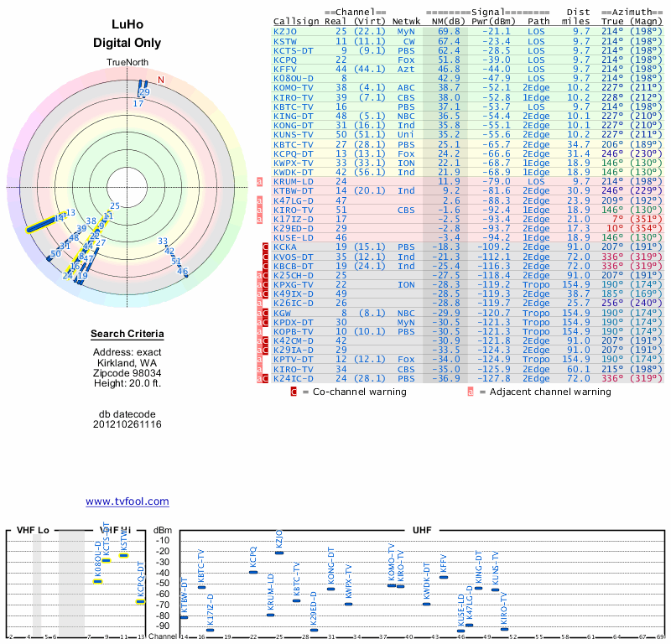This screenshot has height=644, width=671.
Task: Click channel 25 label on radar plot
Action: 116,205
